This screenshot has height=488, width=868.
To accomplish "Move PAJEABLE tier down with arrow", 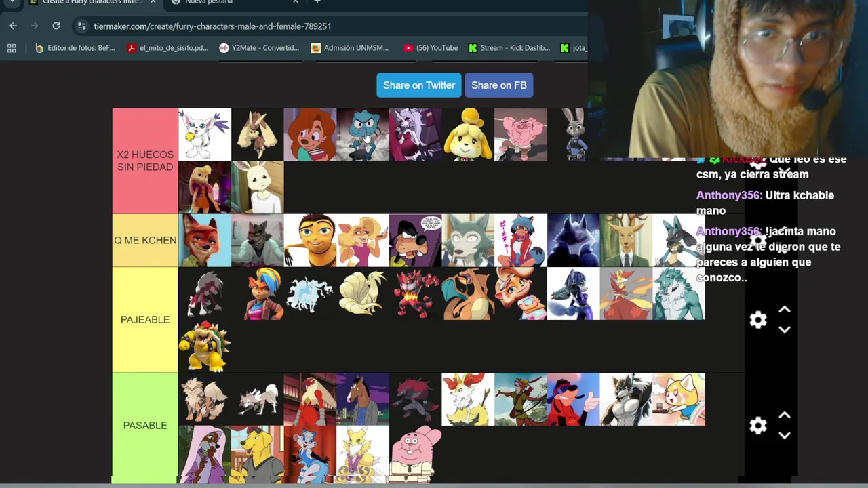I will pyautogui.click(x=785, y=329).
